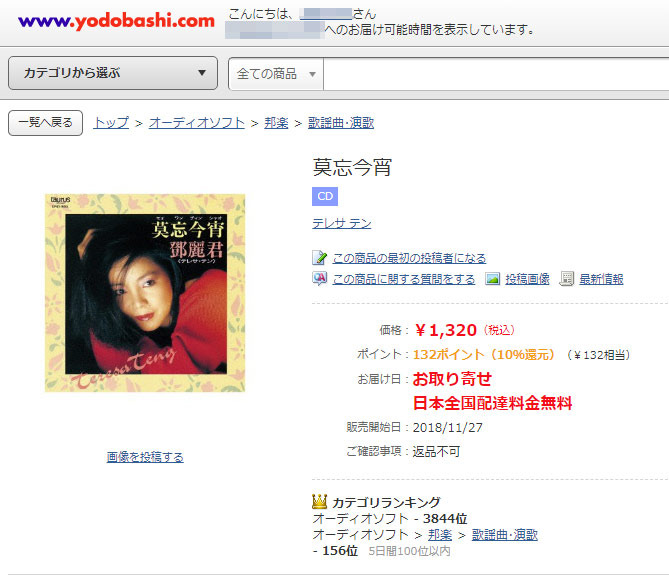The height and width of the screenshot is (578, 669).
Task: Click 画像を投稿する link
Action: tap(145, 457)
